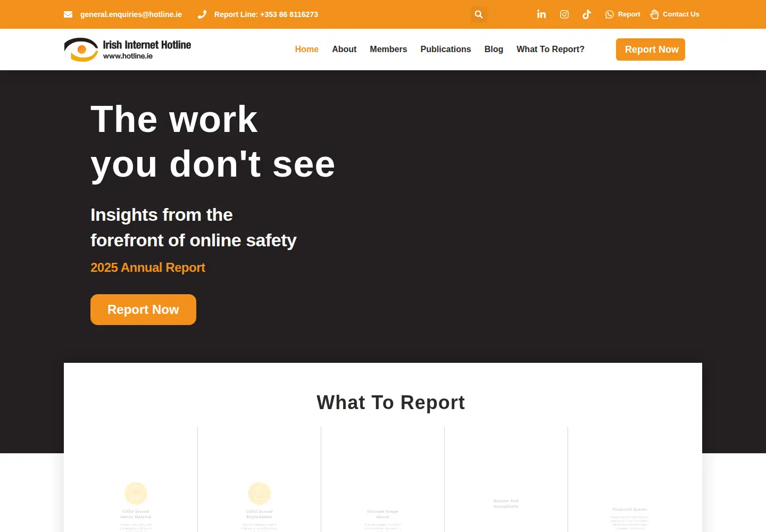The image size is (766, 532).
Task: Click the envelope icon in the top bar
Action: (x=68, y=14)
